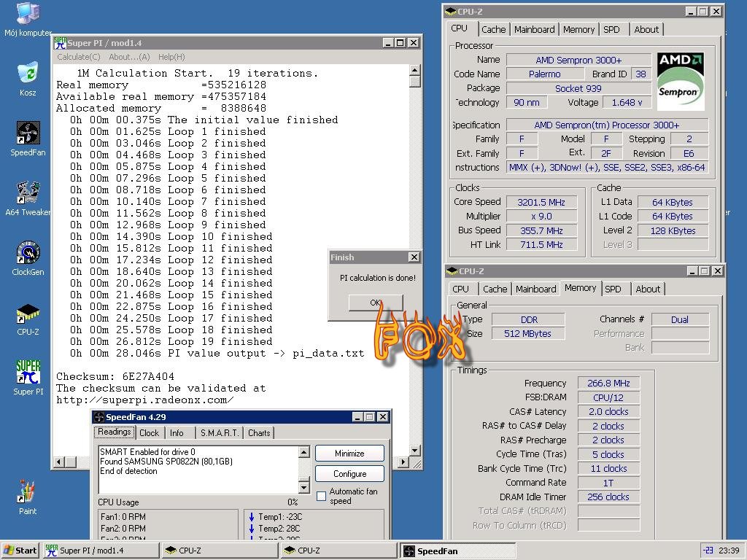Open Calculate(C) menu in Super PI
This screenshot has width=747, height=560.
pyautogui.click(x=79, y=57)
